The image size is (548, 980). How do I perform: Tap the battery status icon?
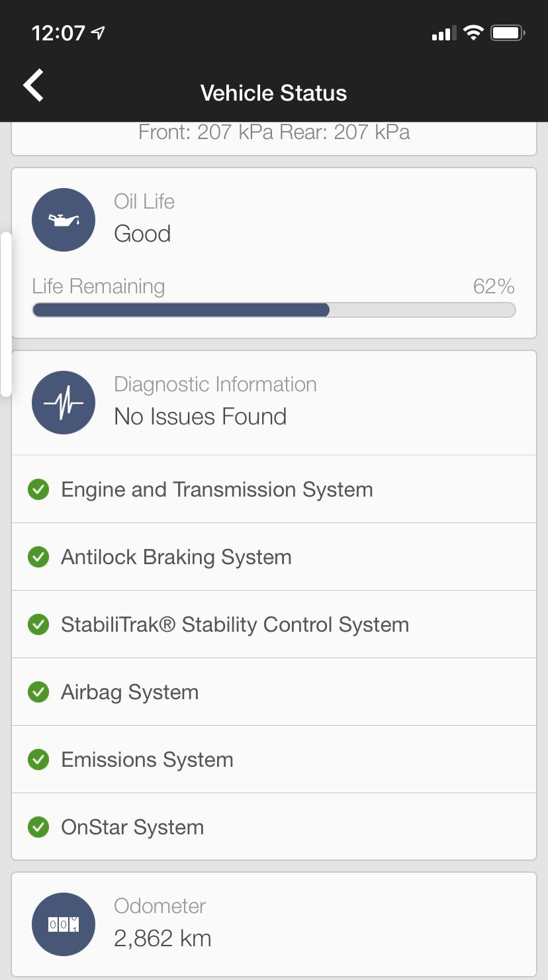[508, 32]
